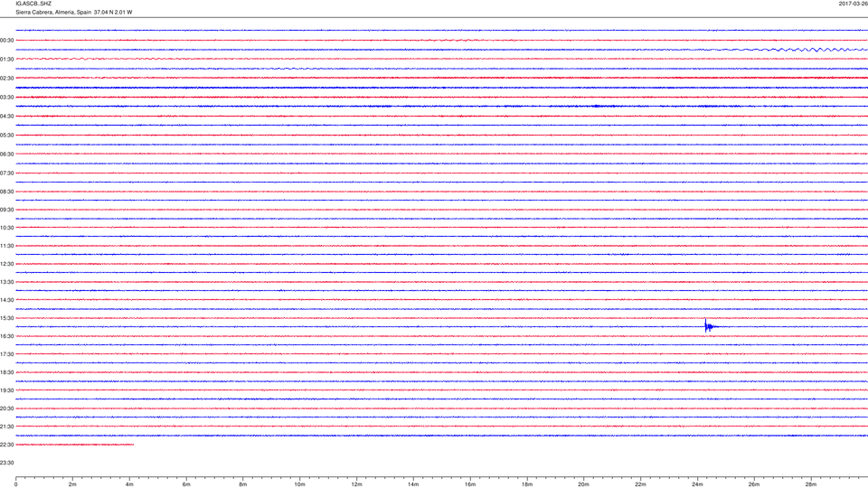868x488 pixels.
Task: Click the 28m tick on the minutes axis
Action: [x=811, y=484]
